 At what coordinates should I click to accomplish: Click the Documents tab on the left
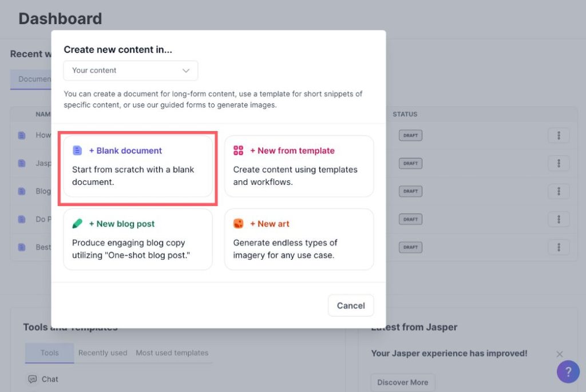pyautogui.click(x=34, y=79)
